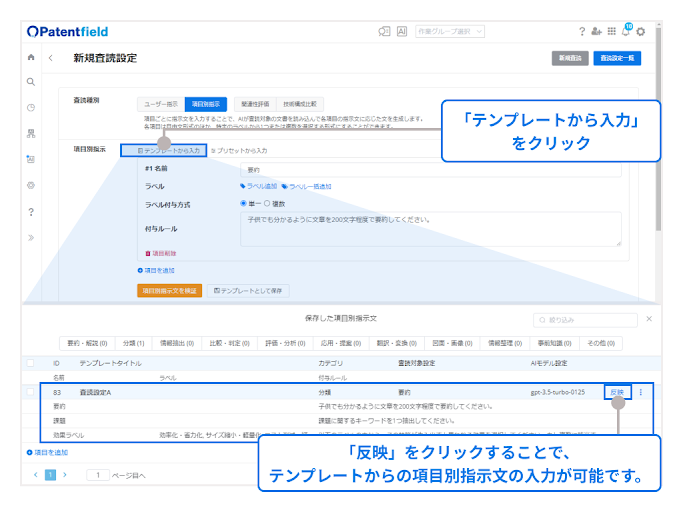The width and height of the screenshot is (683, 512).
Task: Open the three-dot menu for row 83
Action: 640,393
